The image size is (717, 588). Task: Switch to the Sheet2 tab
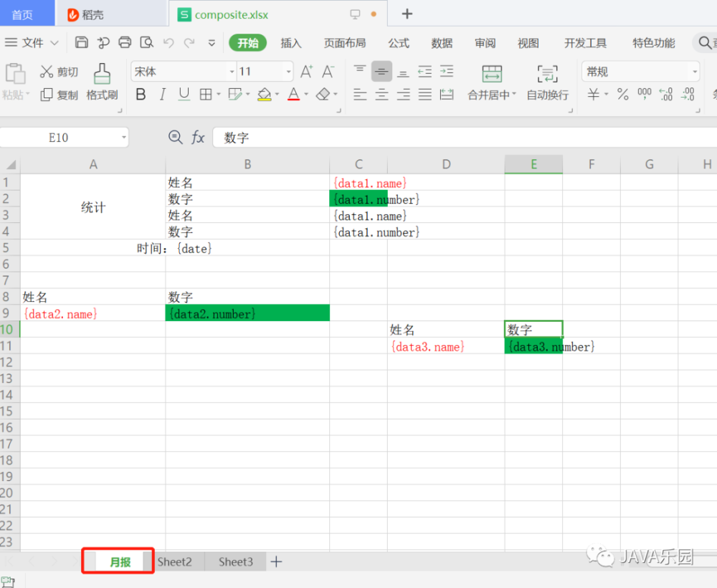(x=175, y=561)
